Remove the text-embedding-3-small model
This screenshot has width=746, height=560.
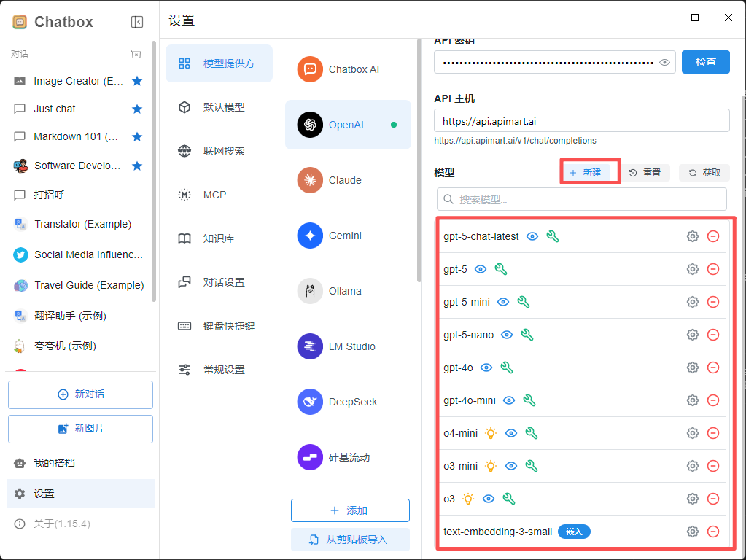[x=713, y=532]
